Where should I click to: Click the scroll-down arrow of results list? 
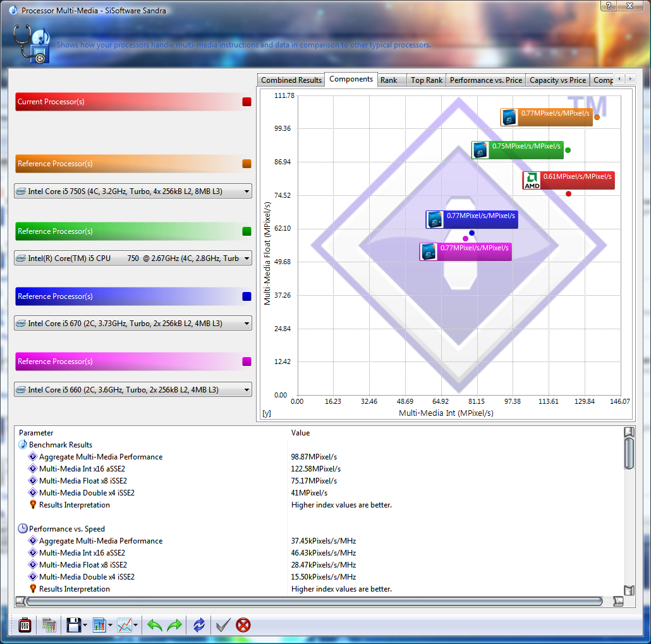[629, 590]
